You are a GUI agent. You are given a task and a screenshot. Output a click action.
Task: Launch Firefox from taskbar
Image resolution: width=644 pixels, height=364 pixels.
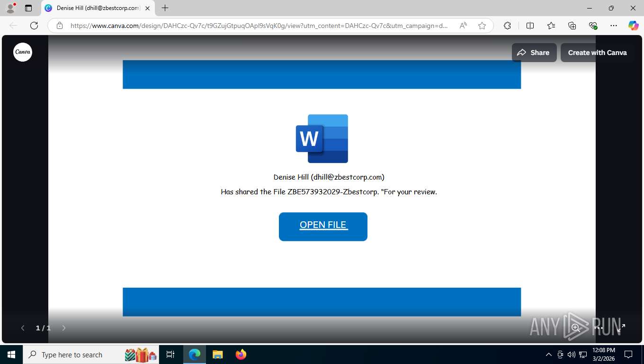241,355
